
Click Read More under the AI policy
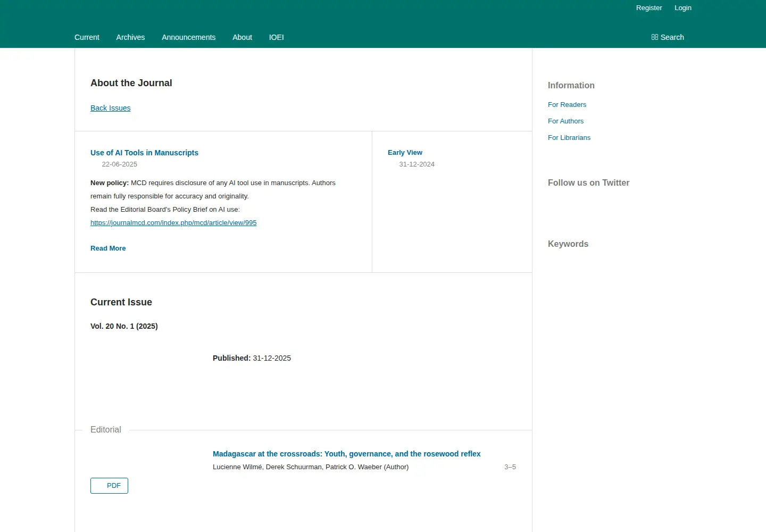coord(108,248)
